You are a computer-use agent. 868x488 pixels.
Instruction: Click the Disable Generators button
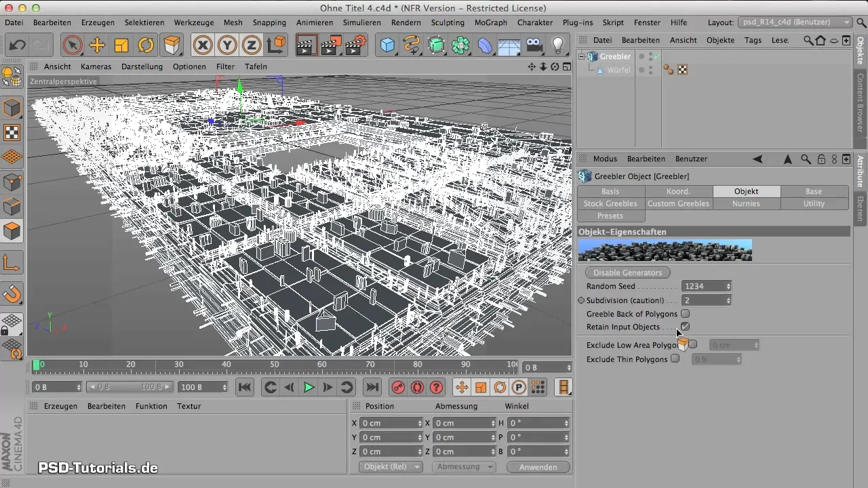click(x=627, y=272)
